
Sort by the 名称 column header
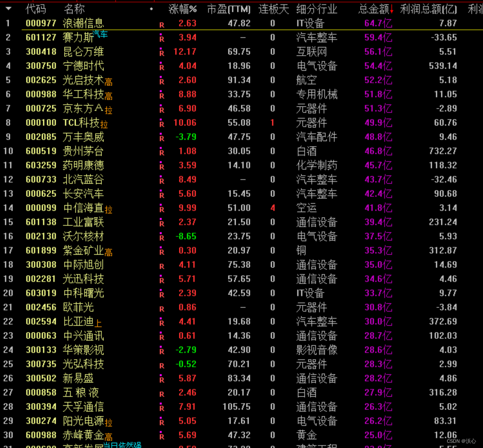click(x=74, y=9)
